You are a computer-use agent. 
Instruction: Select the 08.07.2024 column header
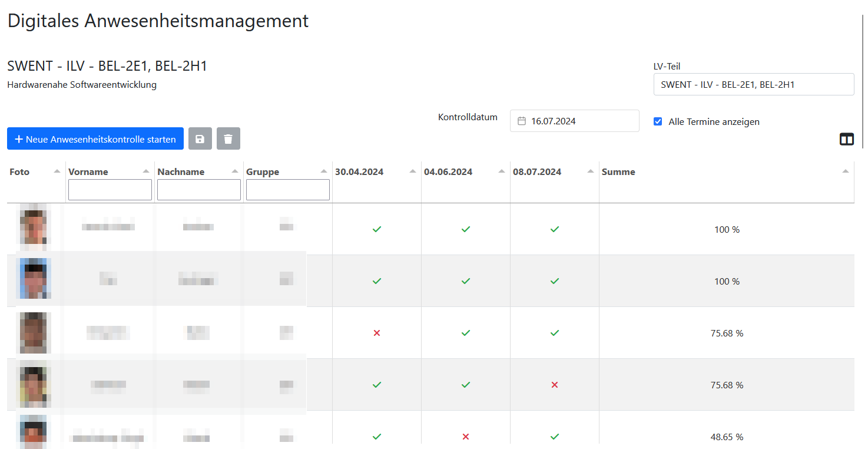pyautogui.click(x=537, y=172)
